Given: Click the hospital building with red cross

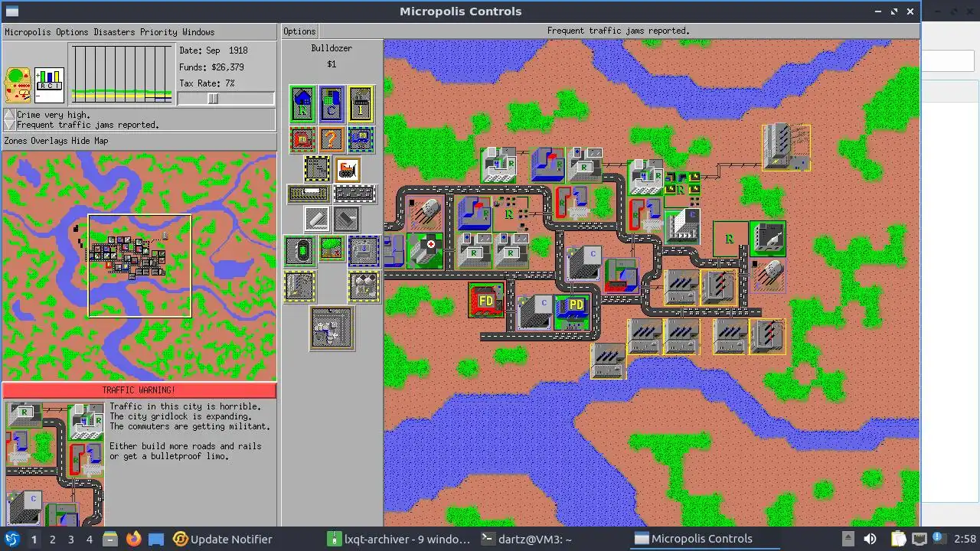Looking at the screenshot, I should pos(425,252).
